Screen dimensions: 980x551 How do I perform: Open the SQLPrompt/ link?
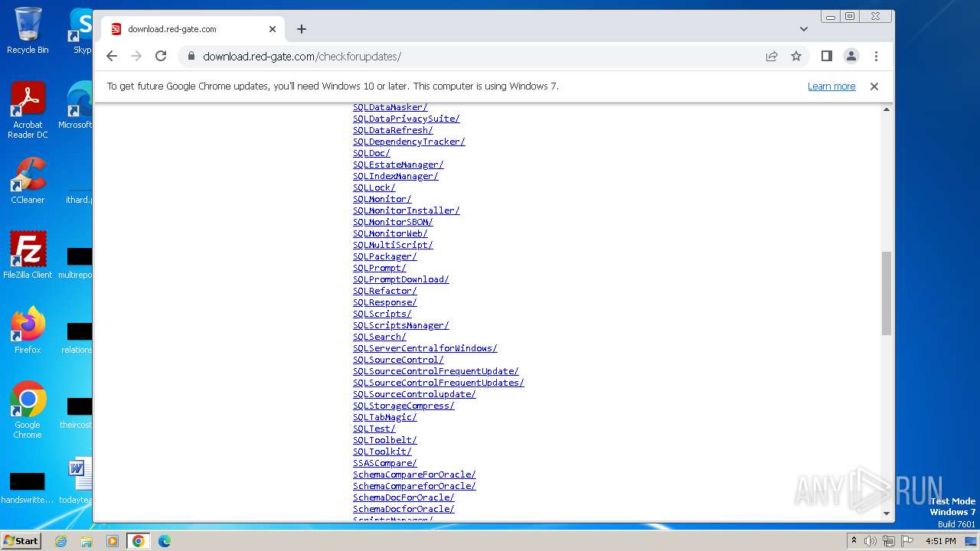pyautogui.click(x=380, y=268)
